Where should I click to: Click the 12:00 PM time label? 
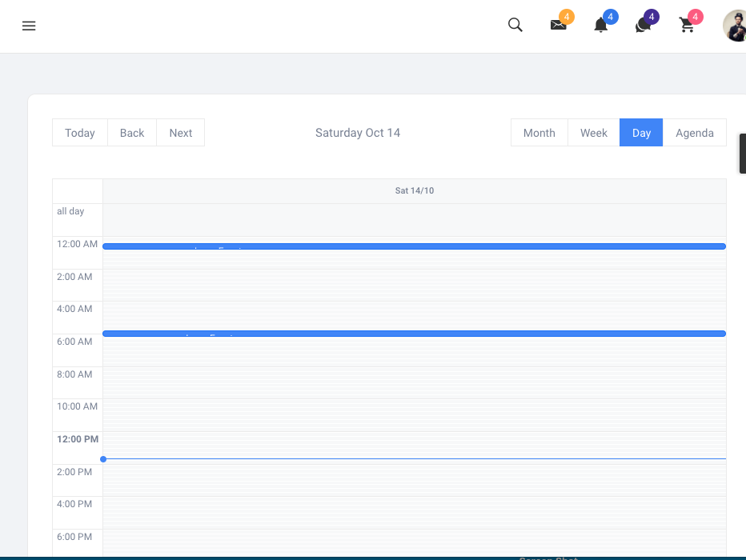(x=78, y=439)
